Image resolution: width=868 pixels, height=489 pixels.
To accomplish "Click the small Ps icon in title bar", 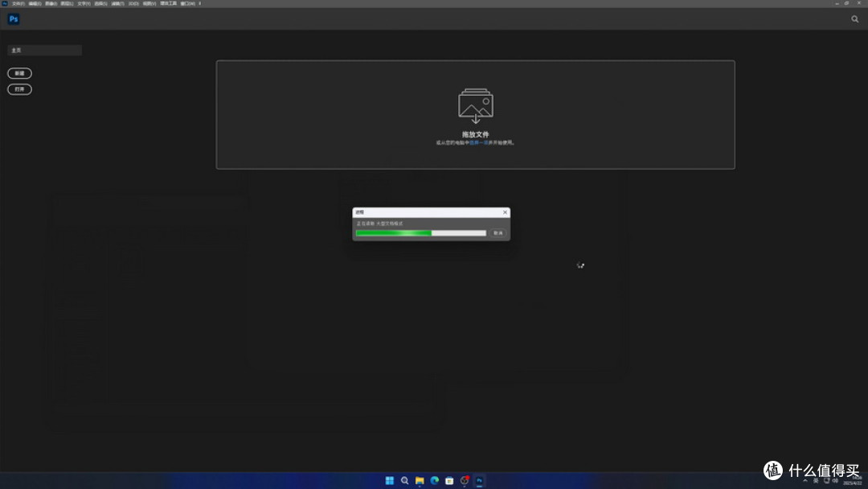I will 5,3.
